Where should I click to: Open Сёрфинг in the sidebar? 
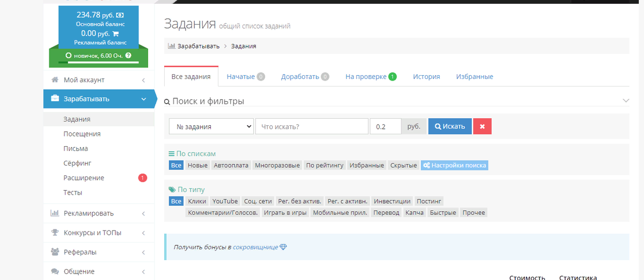pyautogui.click(x=77, y=163)
